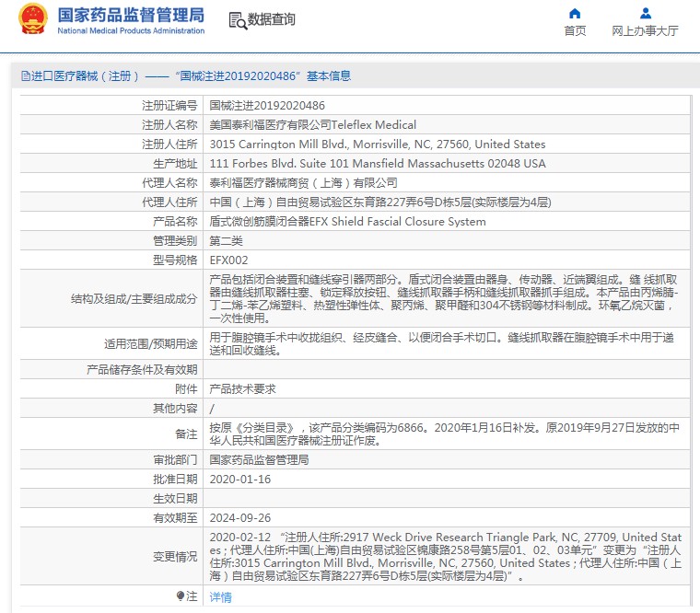
Task: Click the 生效日期 label
Action: coord(175,499)
